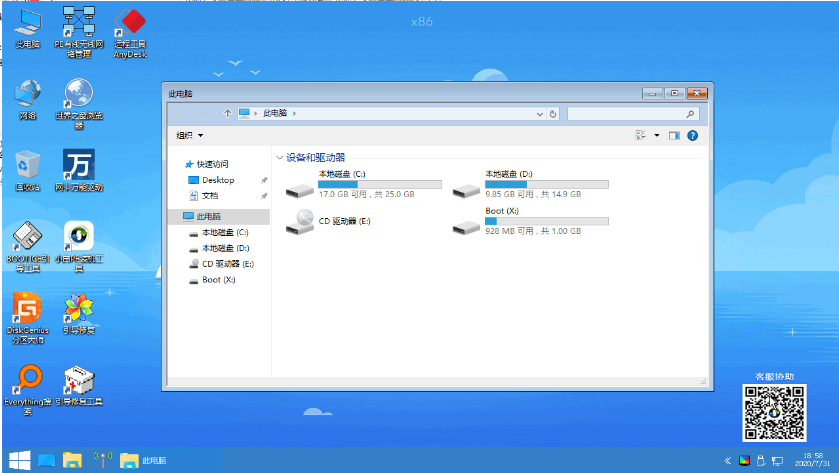Launch 小白PE装机工具 icon
This screenshot has width=839, height=473.
(79, 247)
